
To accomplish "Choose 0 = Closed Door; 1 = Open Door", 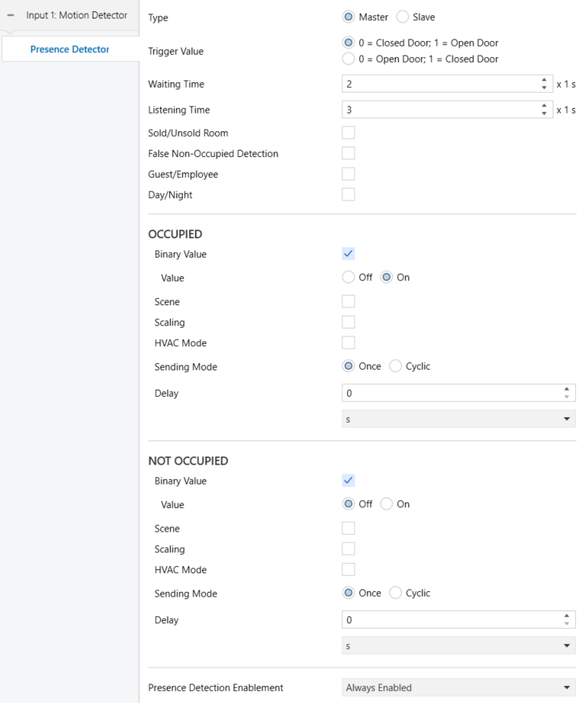I will (349, 43).
